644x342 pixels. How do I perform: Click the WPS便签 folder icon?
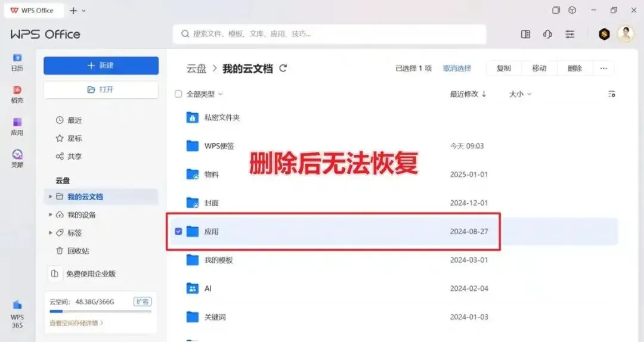pos(192,146)
